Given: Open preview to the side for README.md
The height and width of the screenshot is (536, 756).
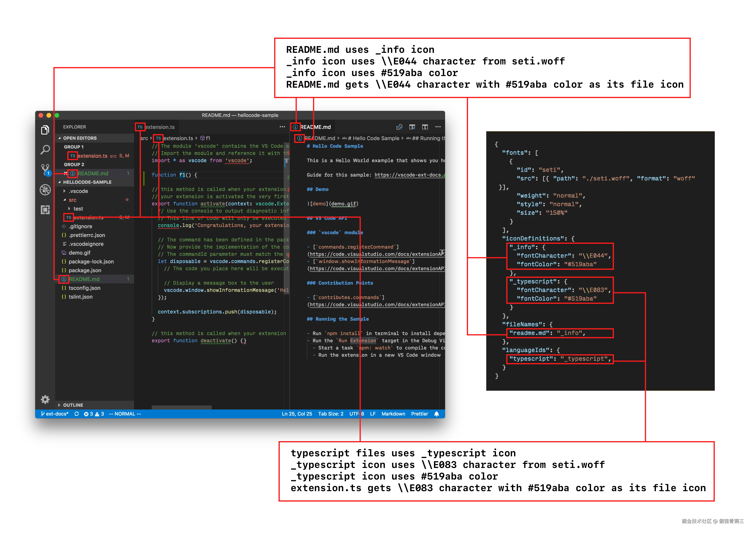Looking at the screenshot, I should (x=412, y=127).
